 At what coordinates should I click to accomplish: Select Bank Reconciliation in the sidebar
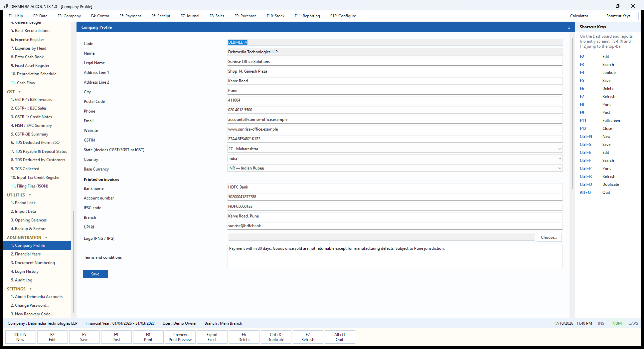coord(30,31)
